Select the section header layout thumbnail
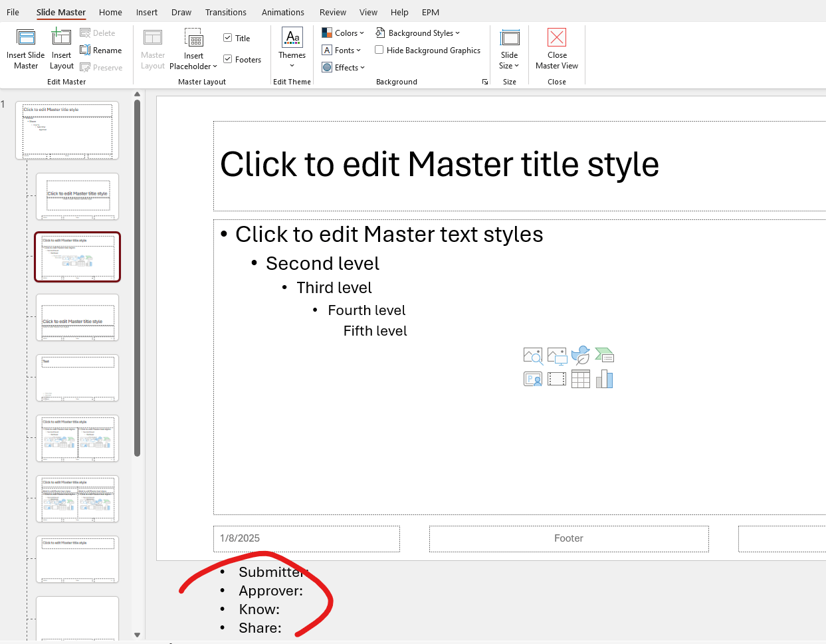 coord(77,317)
